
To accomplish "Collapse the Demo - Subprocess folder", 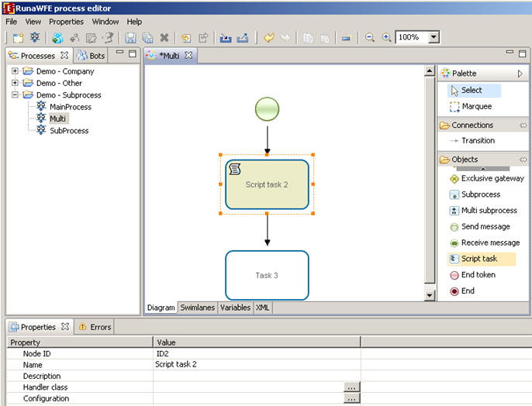I will click(x=15, y=95).
